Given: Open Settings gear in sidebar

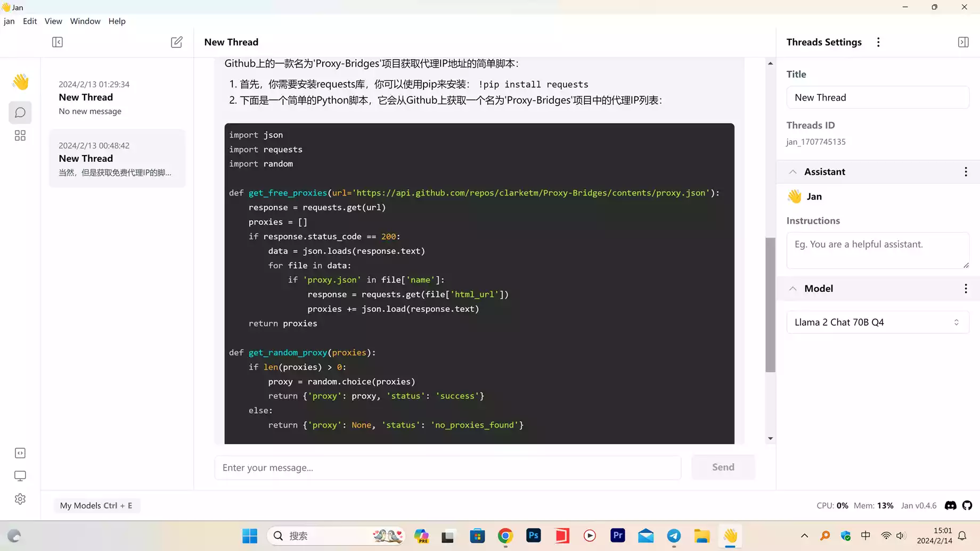Looking at the screenshot, I should point(20,499).
